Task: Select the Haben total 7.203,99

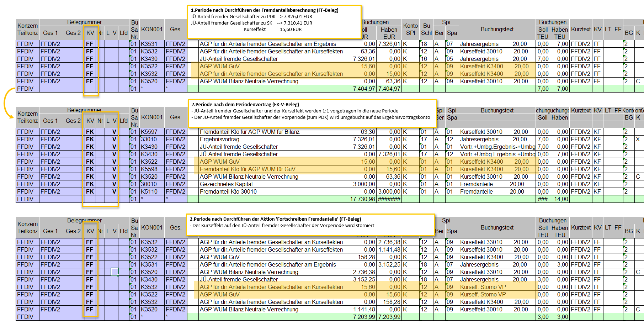Action: pyautogui.click(x=389, y=317)
